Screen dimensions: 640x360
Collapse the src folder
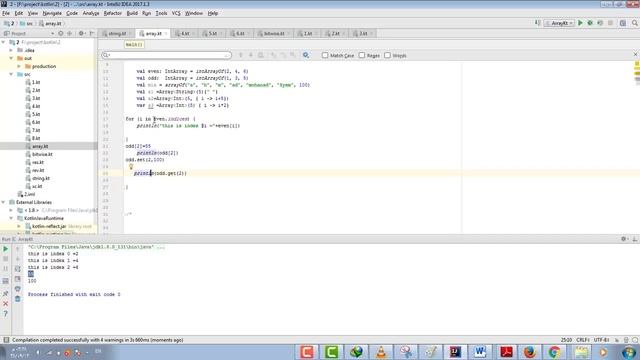coord(11,74)
